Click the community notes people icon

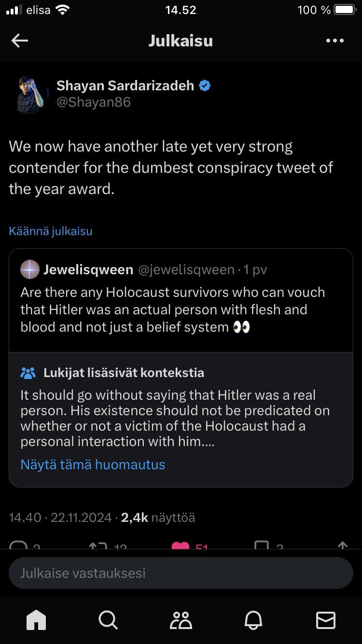click(28, 373)
